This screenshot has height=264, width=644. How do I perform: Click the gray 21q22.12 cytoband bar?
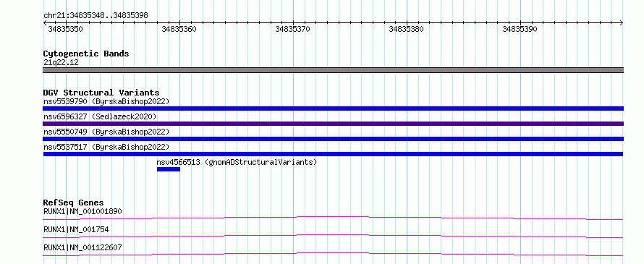click(333, 70)
